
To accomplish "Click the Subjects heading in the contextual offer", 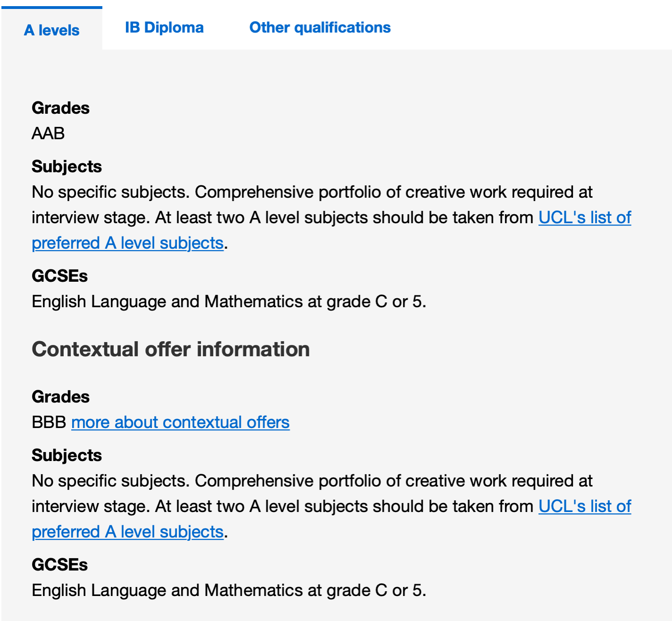I will click(66, 455).
